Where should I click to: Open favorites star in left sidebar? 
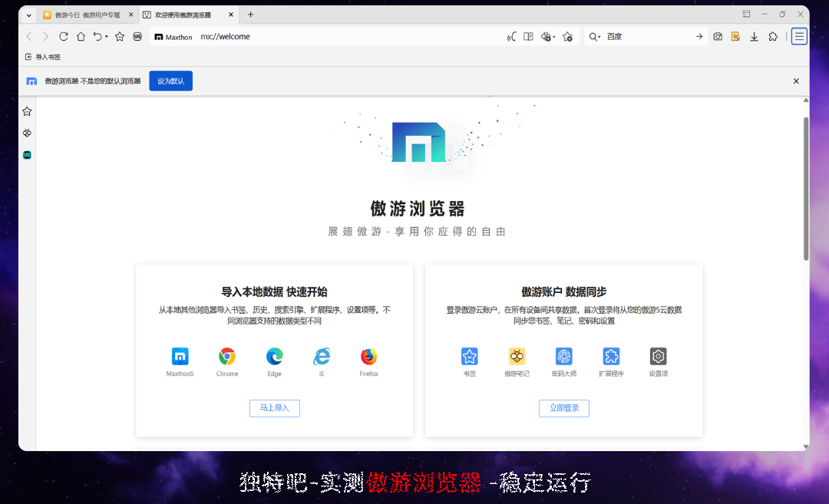coord(27,111)
